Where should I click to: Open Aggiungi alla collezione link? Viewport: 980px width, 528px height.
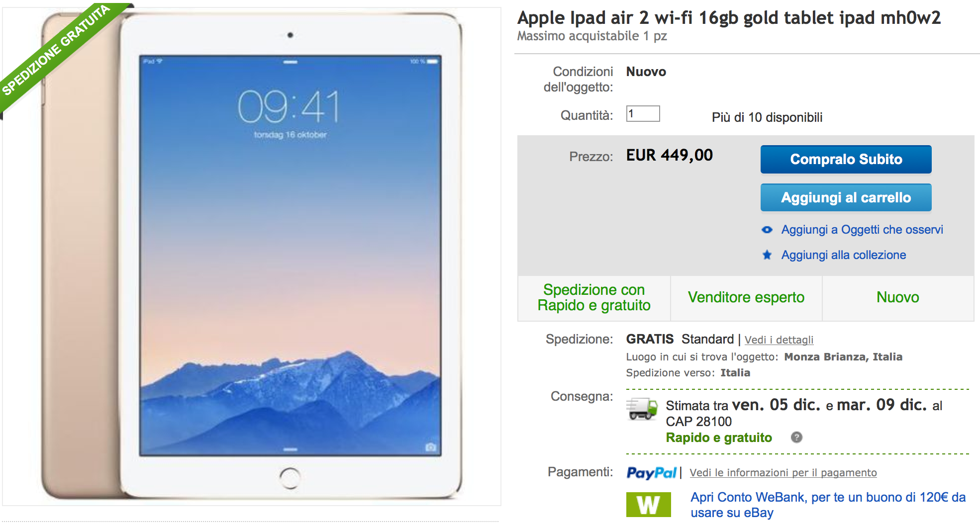pyautogui.click(x=844, y=255)
